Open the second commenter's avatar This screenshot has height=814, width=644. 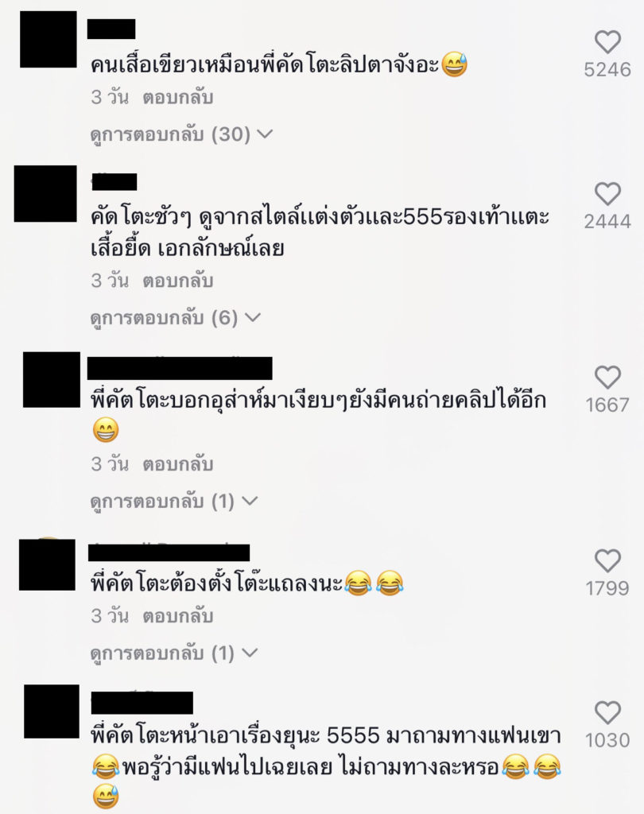(x=45, y=194)
